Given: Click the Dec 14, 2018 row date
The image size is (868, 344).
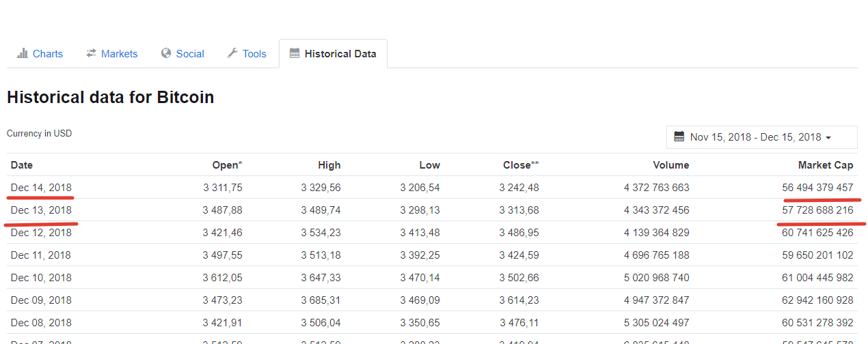Looking at the screenshot, I should [41, 188].
